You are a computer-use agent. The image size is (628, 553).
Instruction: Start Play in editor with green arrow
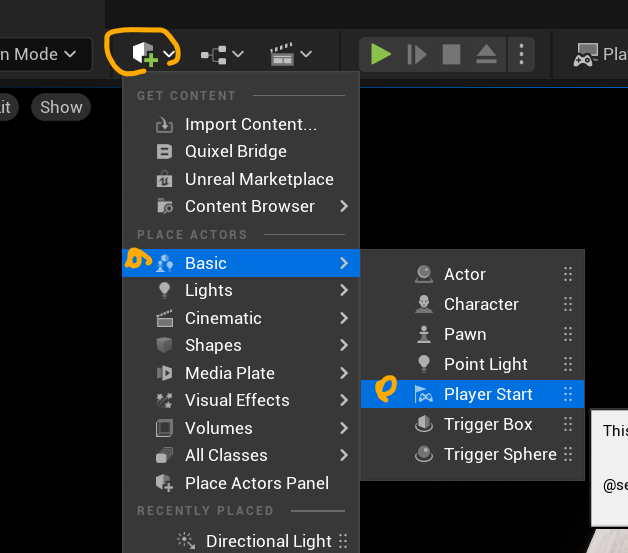coord(381,54)
